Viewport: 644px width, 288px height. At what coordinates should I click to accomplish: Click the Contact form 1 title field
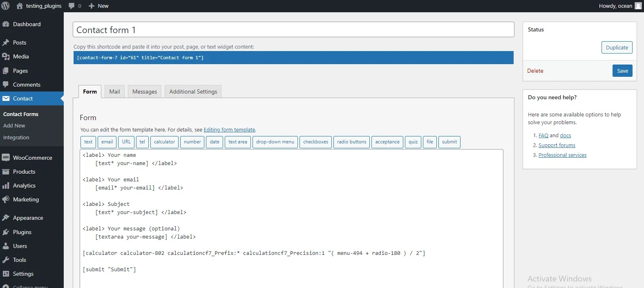tap(293, 30)
